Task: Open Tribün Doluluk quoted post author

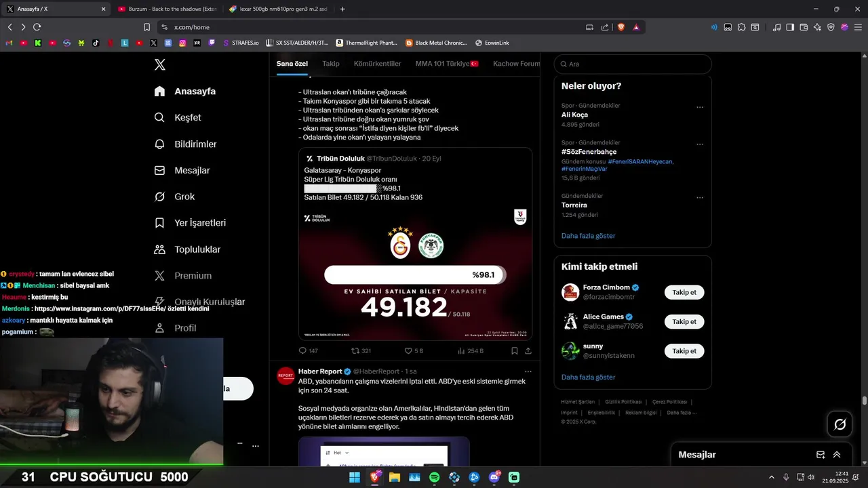Action: [x=340, y=159]
